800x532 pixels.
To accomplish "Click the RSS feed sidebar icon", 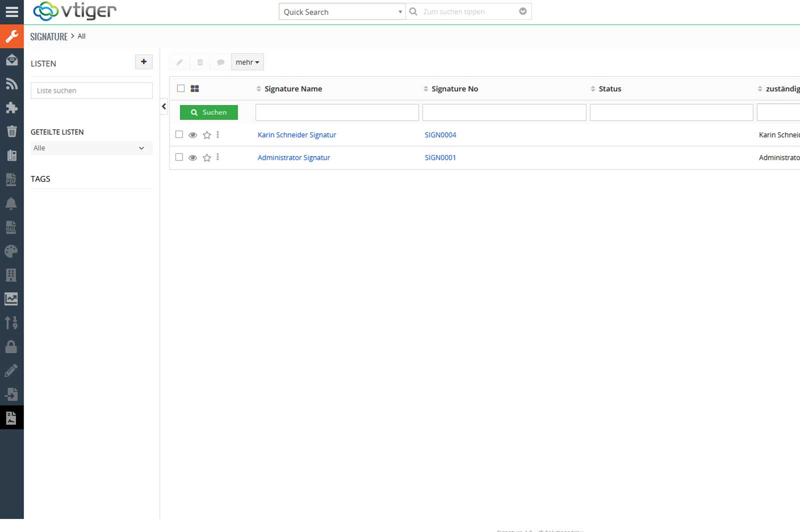I will click(x=11, y=84).
